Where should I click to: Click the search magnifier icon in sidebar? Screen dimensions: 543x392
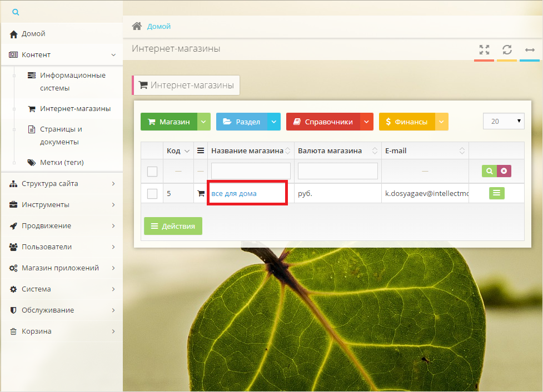[x=16, y=12]
